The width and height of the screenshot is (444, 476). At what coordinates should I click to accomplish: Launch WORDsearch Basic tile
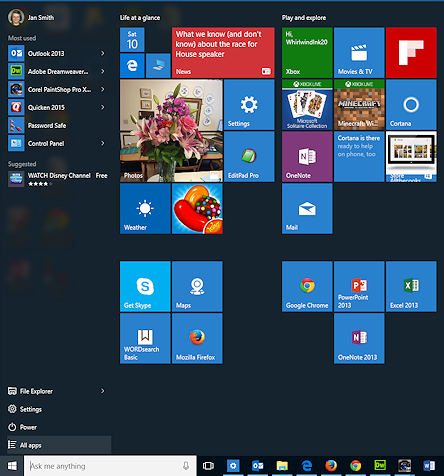(145, 339)
